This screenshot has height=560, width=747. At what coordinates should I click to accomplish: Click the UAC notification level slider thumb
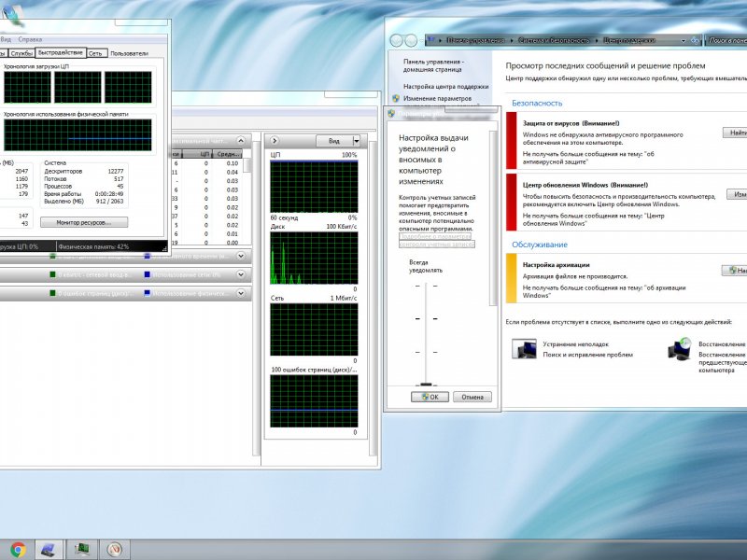426,384
